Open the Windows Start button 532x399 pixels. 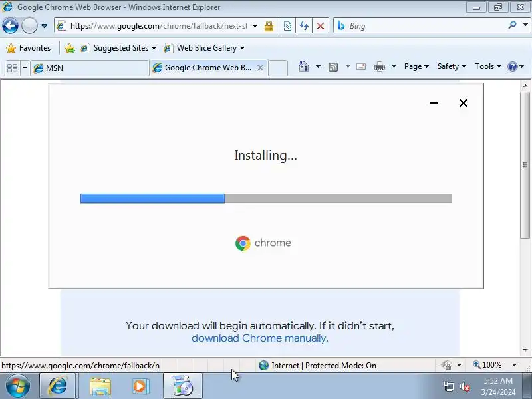tap(18, 386)
